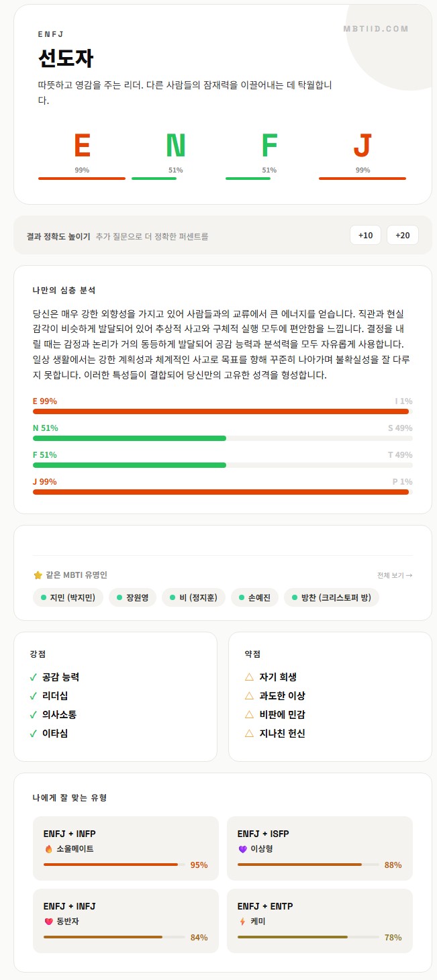Viewport: 437px width, 980px height.
Task: Click the E 99% red progress bar in analysis
Action: point(221,411)
